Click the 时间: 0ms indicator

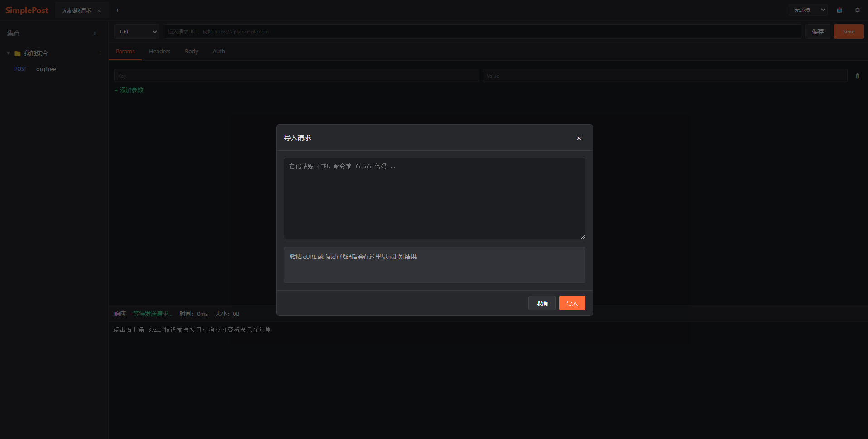194,314
